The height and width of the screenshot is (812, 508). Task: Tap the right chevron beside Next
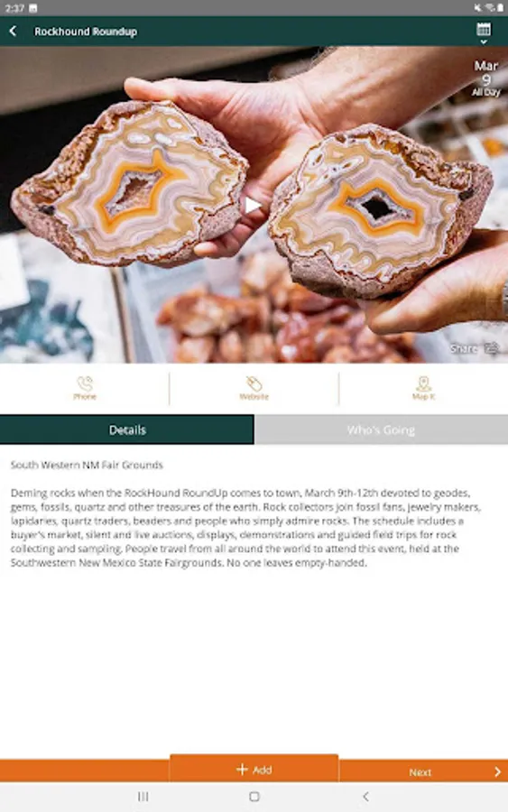click(498, 771)
